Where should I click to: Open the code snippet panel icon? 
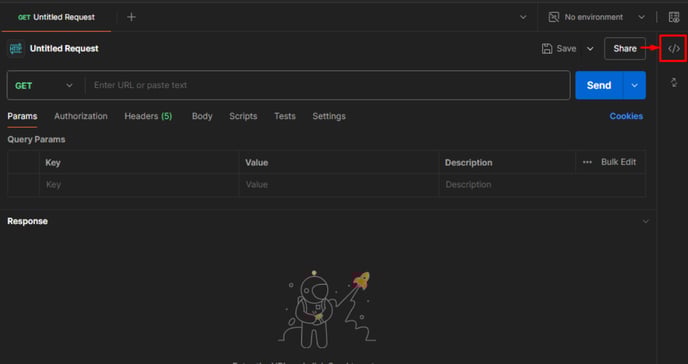click(674, 48)
